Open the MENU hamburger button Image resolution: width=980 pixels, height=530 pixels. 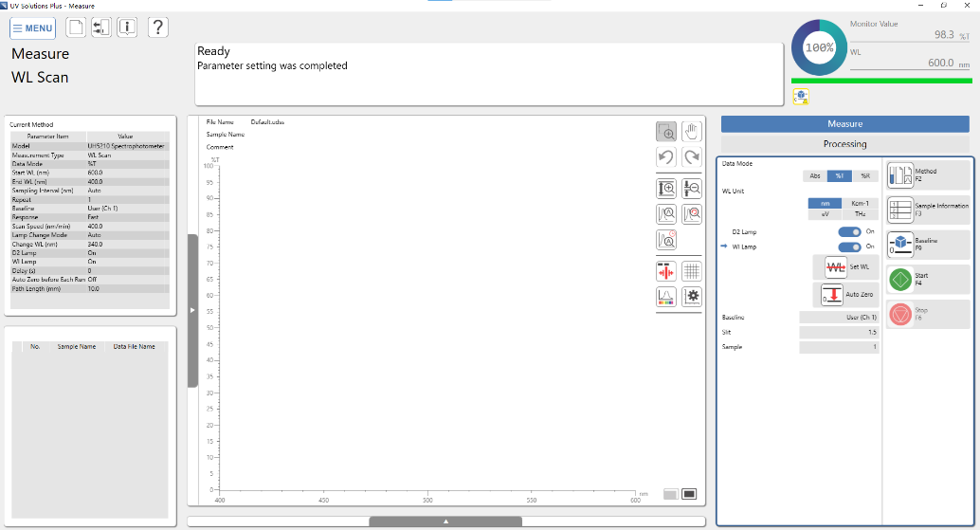(x=32, y=28)
